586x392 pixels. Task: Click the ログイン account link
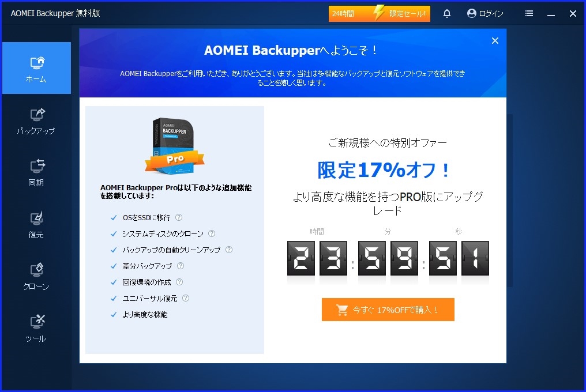click(485, 13)
